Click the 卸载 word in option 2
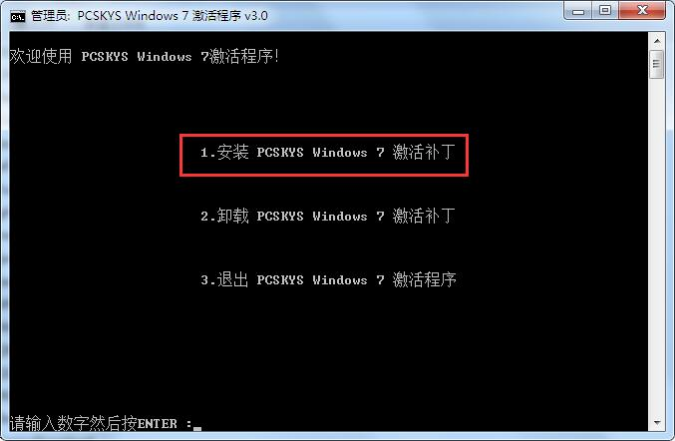The width and height of the screenshot is (675, 441). (232, 216)
